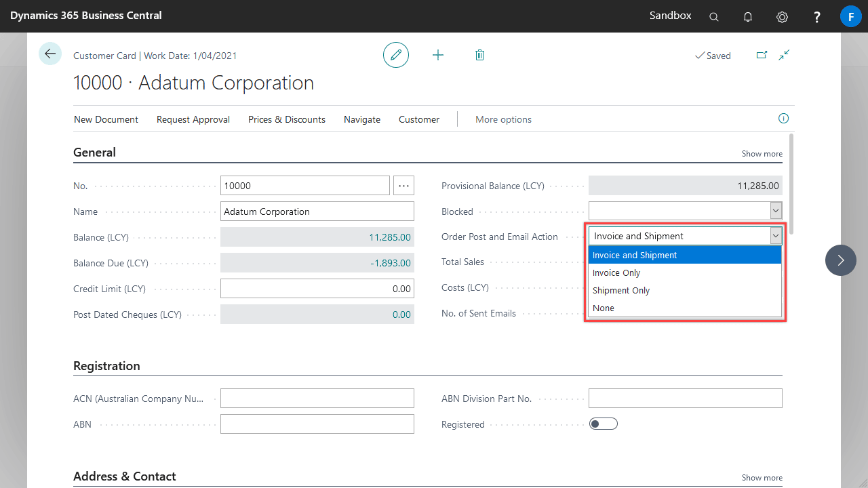Go to the next record arrow
Viewport: 868px width, 488px height.
[841, 260]
